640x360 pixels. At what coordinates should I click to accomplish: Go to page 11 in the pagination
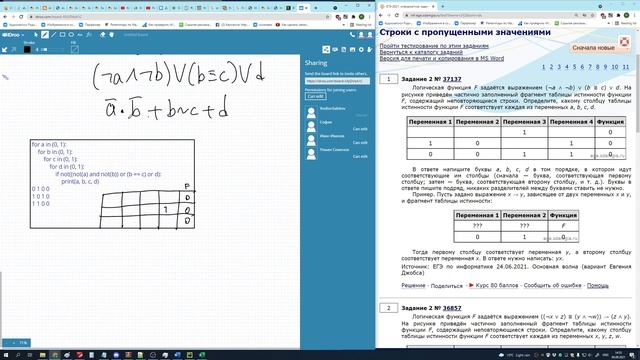pos(625,67)
